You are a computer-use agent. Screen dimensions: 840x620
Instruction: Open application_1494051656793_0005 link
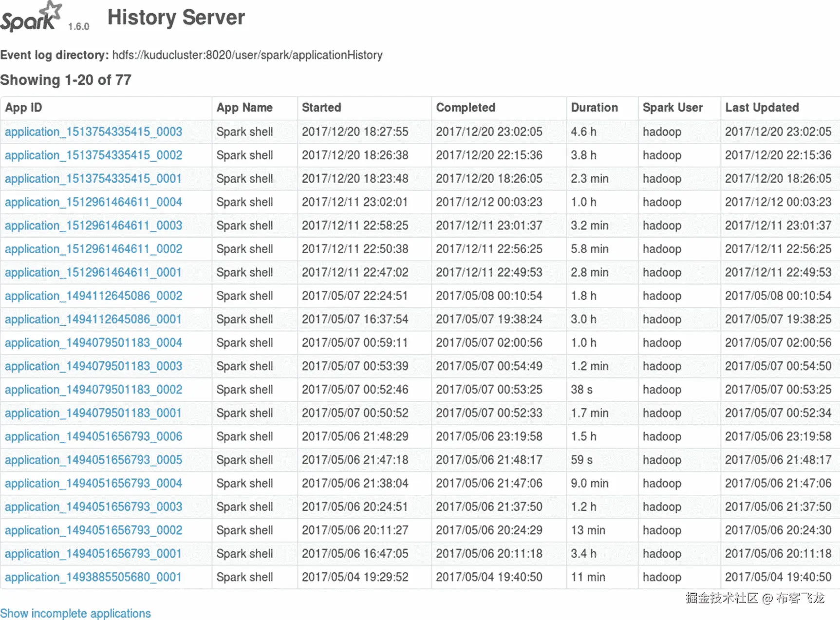click(93, 460)
